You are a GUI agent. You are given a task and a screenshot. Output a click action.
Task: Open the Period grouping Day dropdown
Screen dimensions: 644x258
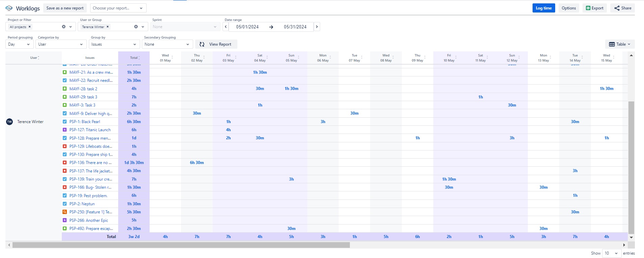tap(19, 44)
